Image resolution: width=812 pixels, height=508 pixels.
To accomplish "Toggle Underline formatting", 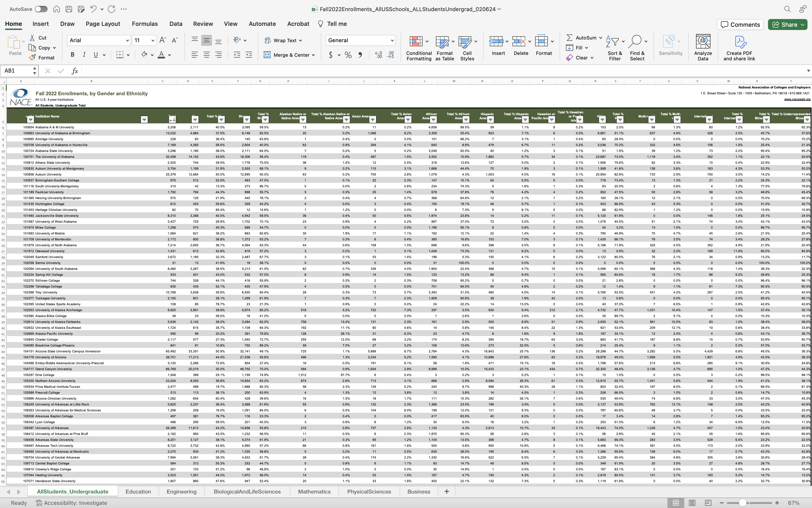I will tap(96, 55).
